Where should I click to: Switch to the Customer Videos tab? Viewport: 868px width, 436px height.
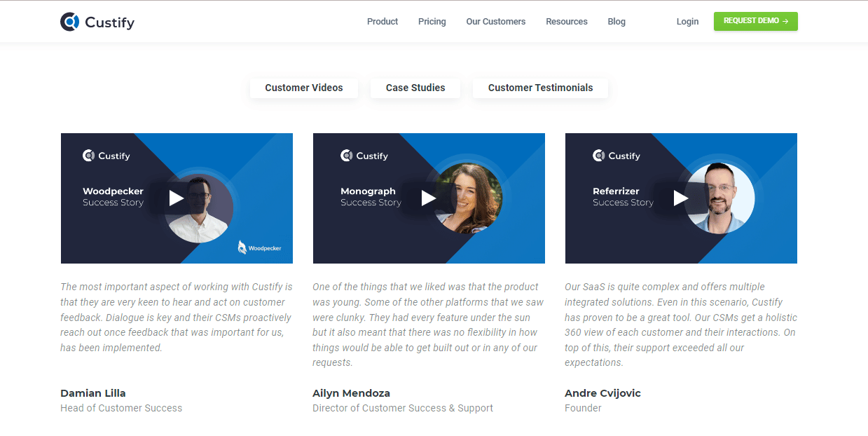point(304,88)
